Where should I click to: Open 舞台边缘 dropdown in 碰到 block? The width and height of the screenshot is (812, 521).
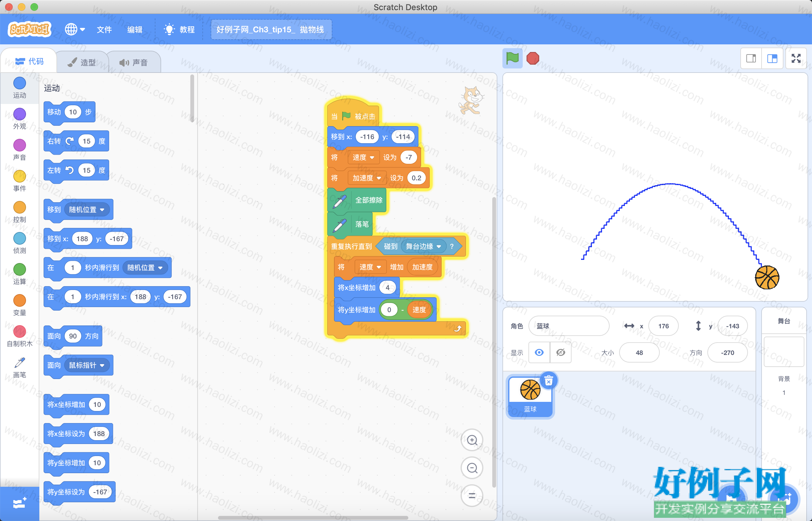424,246
